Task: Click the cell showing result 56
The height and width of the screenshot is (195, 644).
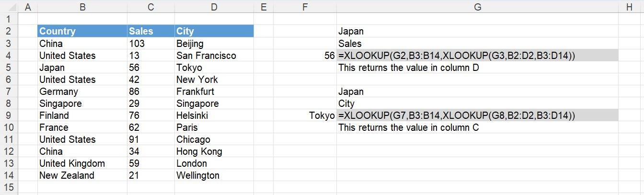Action: coord(305,56)
